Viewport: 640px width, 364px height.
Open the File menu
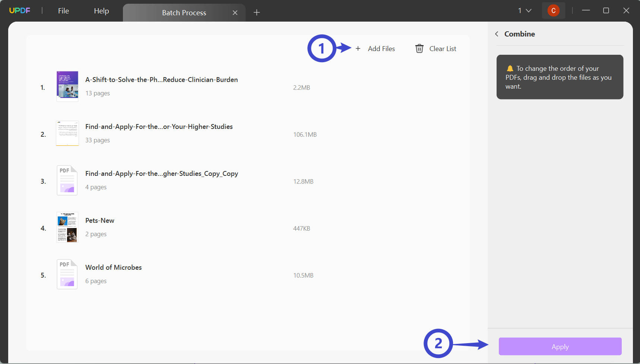tap(63, 10)
